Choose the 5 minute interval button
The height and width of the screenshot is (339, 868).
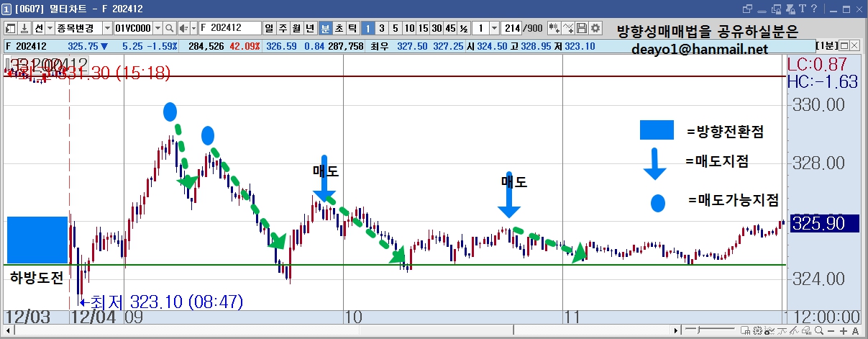396,28
